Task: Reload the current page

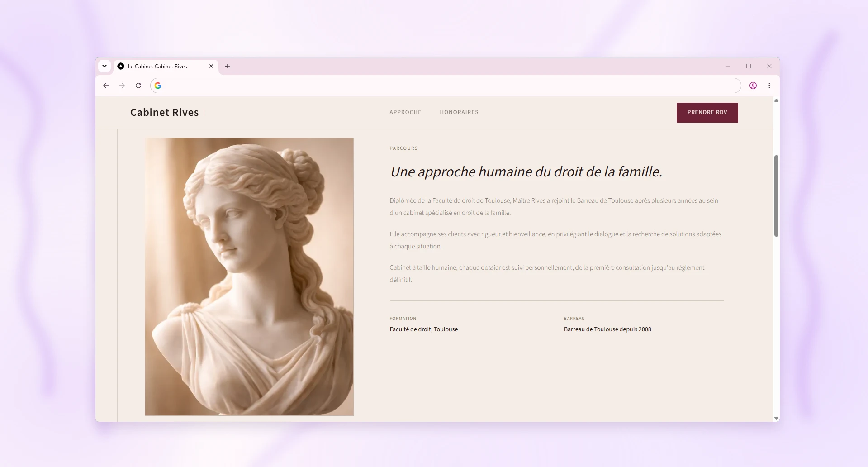Action: [138, 86]
